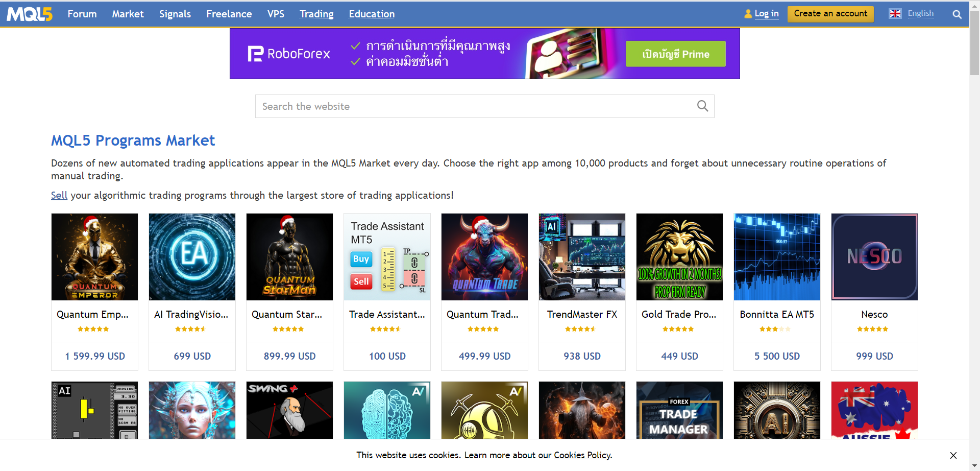This screenshot has height=471, width=980.
Task: Open the Education menu
Action: (372, 14)
